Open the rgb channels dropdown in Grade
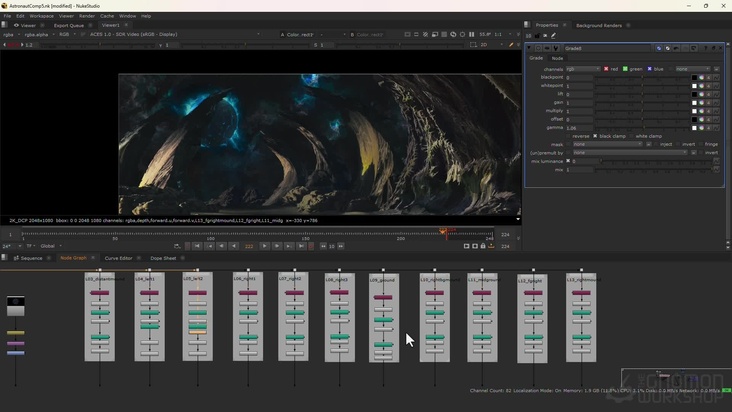The height and width of the screenshot is (412, 732). coord(583,69)
